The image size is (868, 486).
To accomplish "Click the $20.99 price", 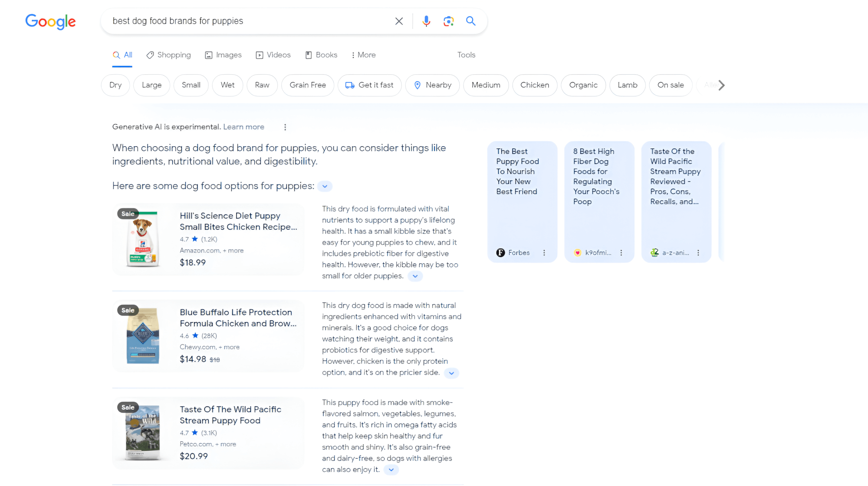I will (x=194, y=456).
